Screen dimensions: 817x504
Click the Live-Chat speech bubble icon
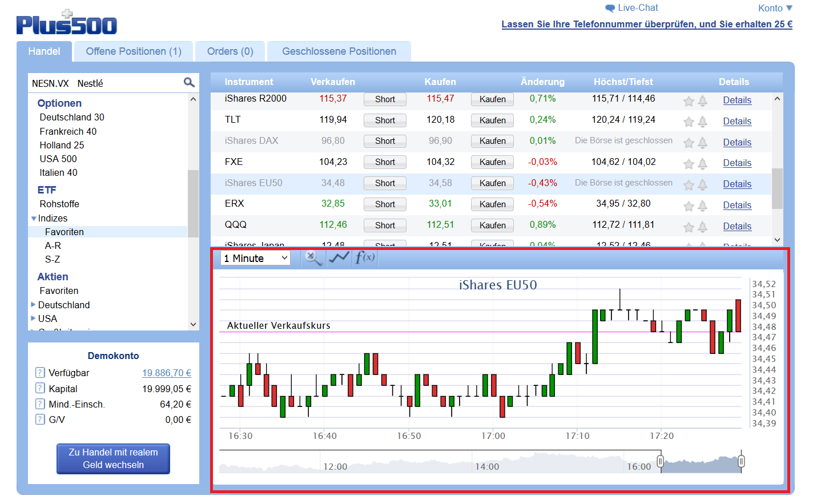[610, 8]
